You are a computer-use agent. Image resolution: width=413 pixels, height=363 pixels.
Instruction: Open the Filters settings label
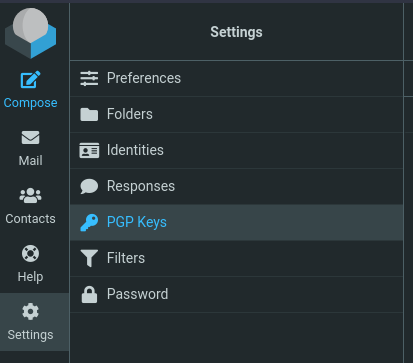[126, 258]
